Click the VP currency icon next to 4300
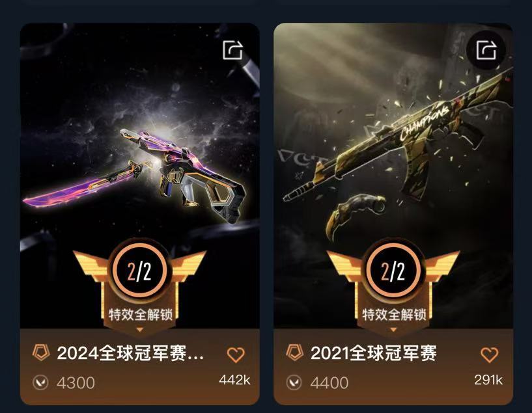532x413 pixels. point(40,383)
